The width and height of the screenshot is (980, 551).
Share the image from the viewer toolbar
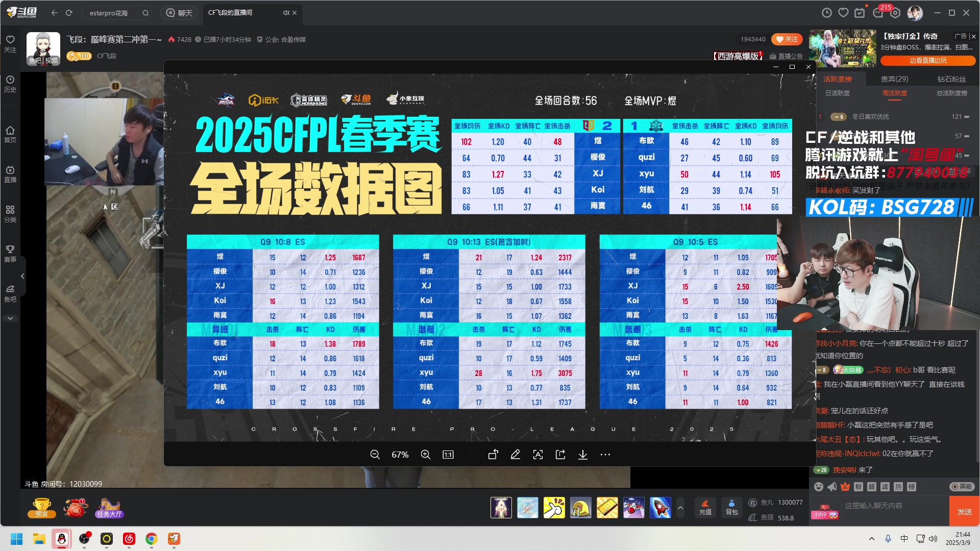pyautogui.click(x=560, y=455)
